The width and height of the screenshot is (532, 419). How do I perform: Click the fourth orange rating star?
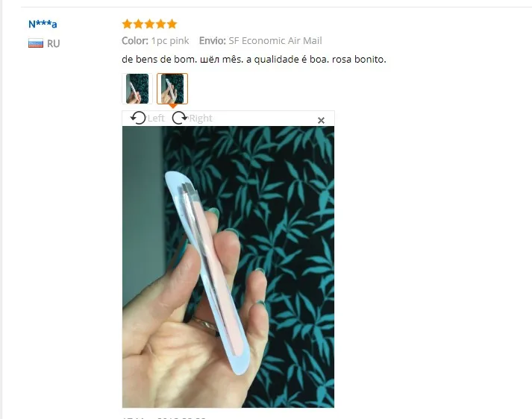[161, 24]
